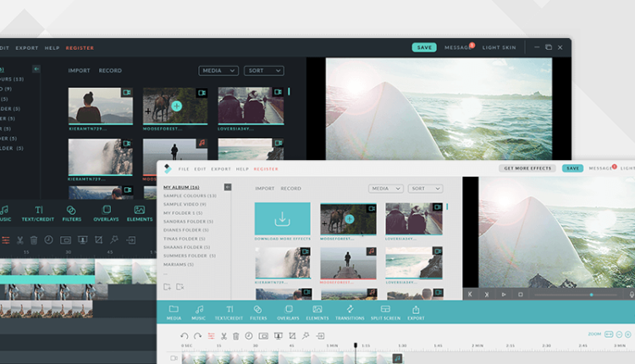Image resolution: width=635 pixels, height=364 pixels.
Task: Open the FILE menu in light window
Action: pos(184,168)
